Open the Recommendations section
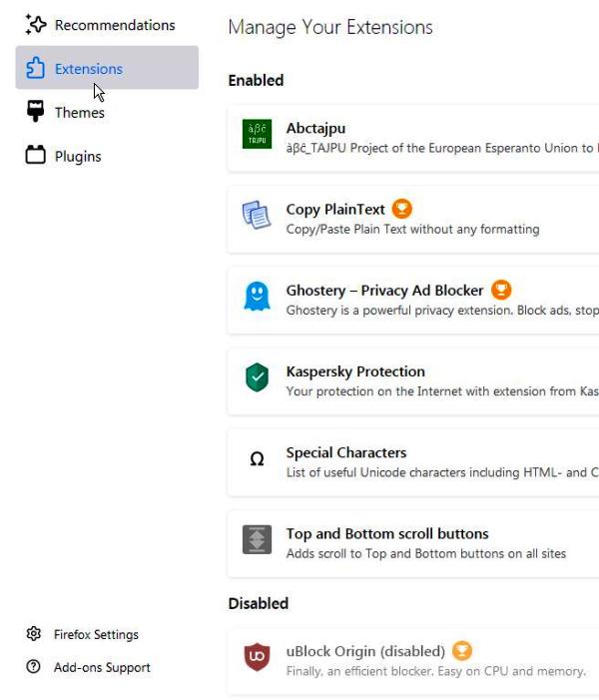599x700 pixels. (x=107, y=25)
